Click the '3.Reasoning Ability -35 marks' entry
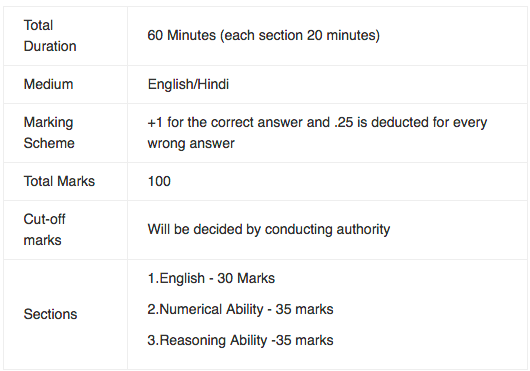Screen dimensions: 530x371 point(240,340)
